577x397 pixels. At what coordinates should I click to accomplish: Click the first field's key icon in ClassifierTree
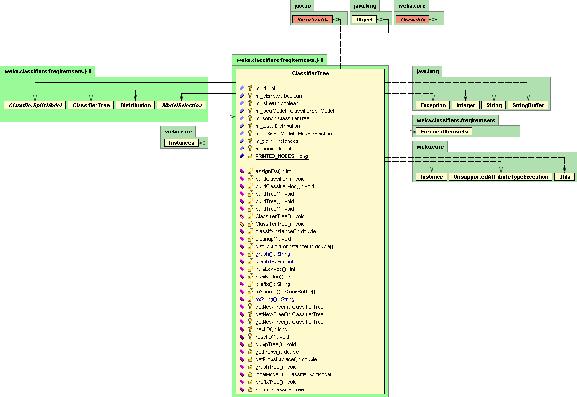tap(250, 88)
